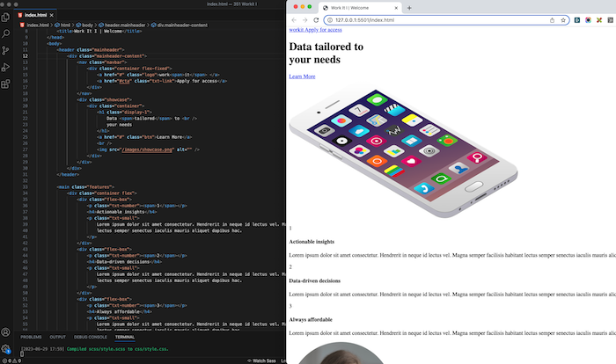Click the first browser extension icon
This screenshot has height=364, width=616.
(x=577, y=20)
